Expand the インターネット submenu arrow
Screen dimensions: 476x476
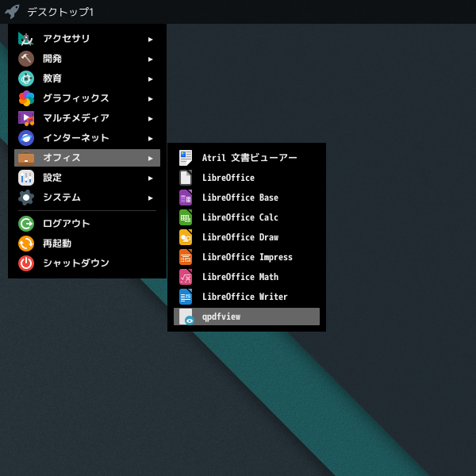[x=150, y=139]
